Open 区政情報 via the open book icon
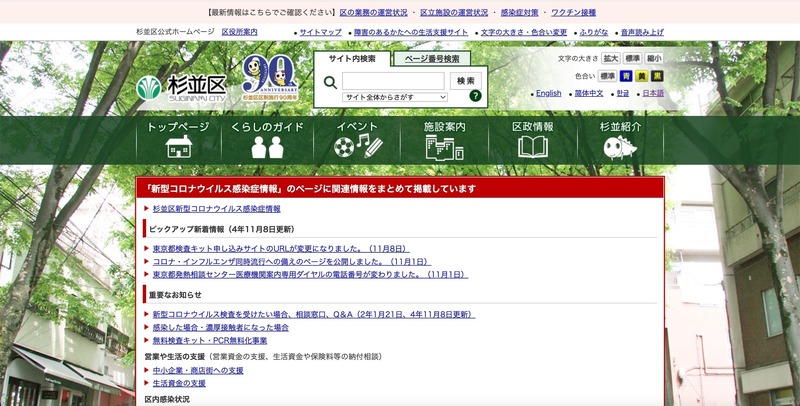800x406 pixels. coord(532,148)
